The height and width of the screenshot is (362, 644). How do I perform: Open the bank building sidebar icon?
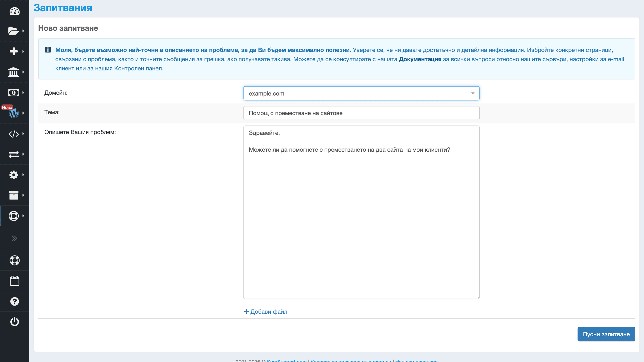pos(14,72)
